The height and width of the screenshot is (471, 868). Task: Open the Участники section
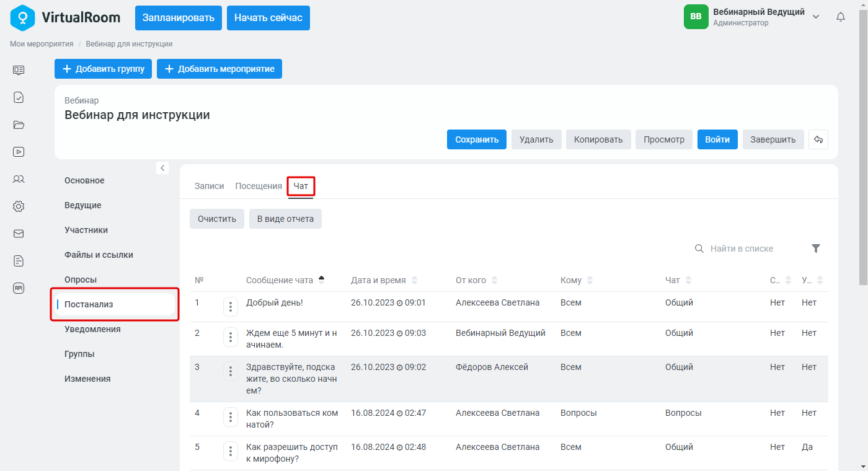86,230
